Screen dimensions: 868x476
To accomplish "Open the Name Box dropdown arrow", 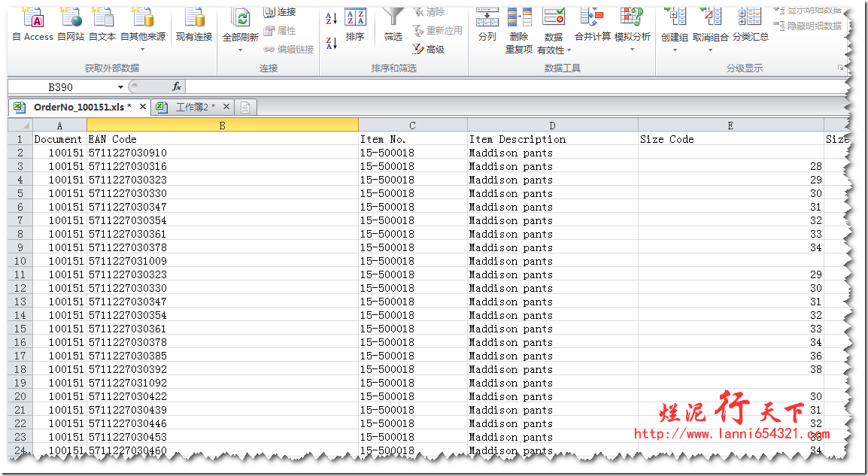I will (120, 87).
